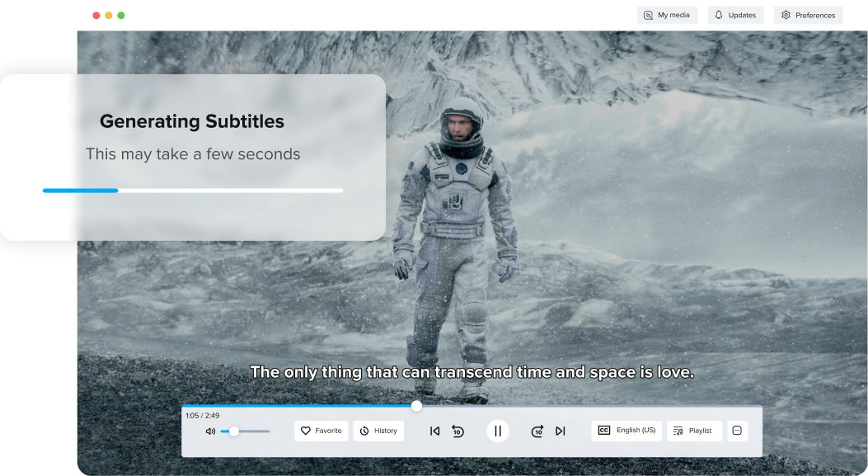Rewind 10 seconds
Viewport: 868px width, 476px height.
tap(458, 431)
